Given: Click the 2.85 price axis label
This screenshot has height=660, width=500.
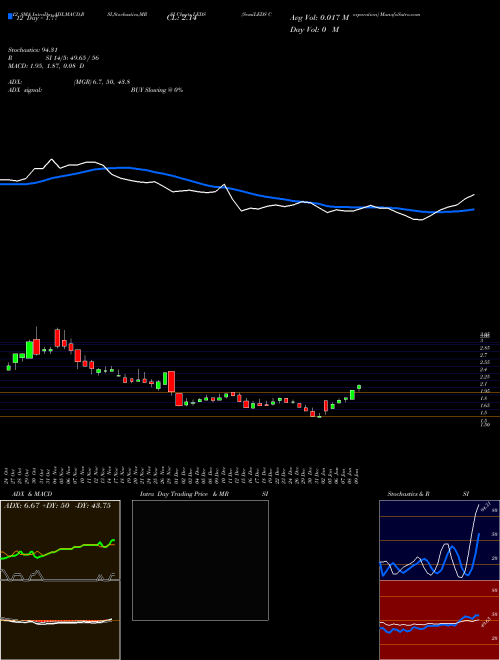Looking at the screenshot, I should (x=485, y=348).
